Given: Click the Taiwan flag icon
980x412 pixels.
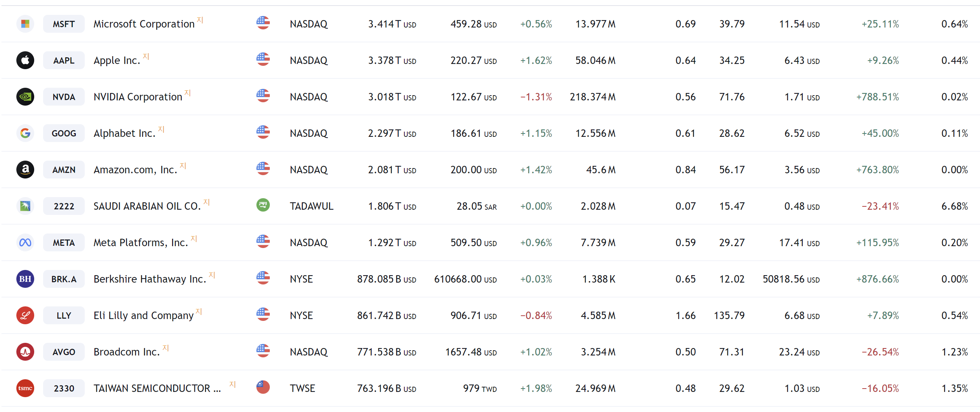Looking at the screenshot, I should pos(263,387).
